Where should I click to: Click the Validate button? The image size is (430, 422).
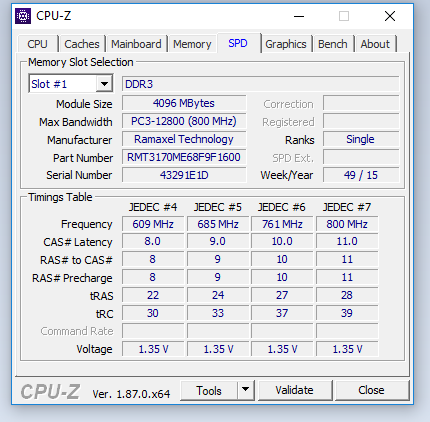[295, 390]
